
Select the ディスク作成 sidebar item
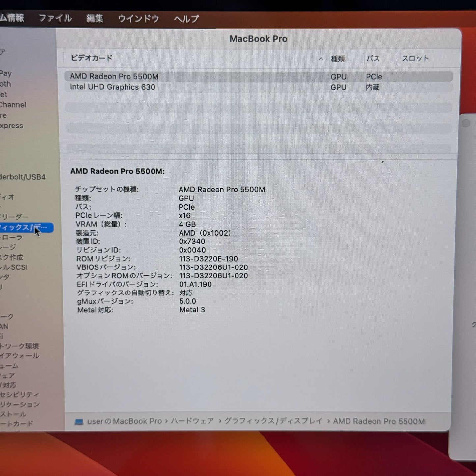coord(12,257)
